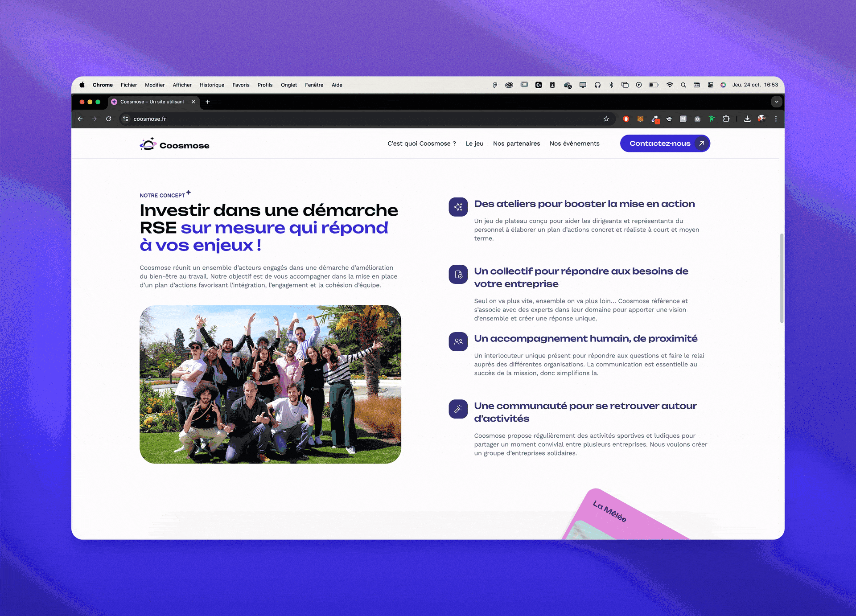Open Creative Cloud menu bar icon
This screenshot has height=616, width=856.
tap(509, 85)
